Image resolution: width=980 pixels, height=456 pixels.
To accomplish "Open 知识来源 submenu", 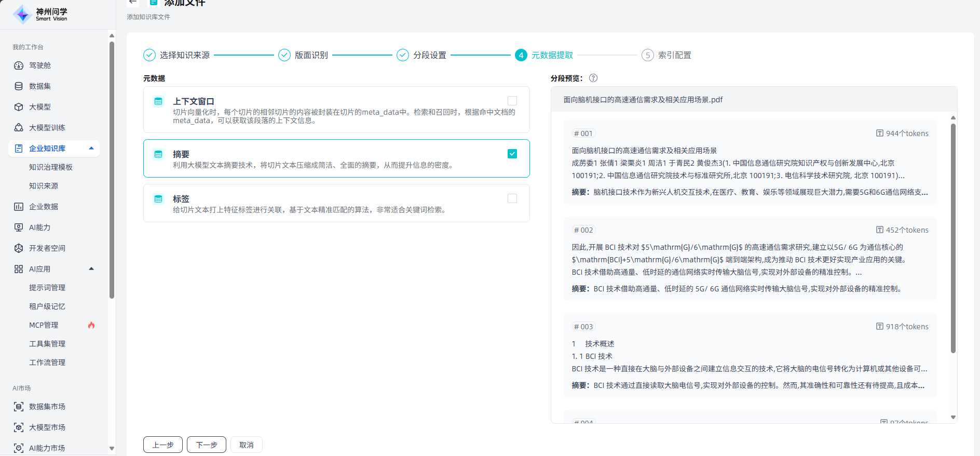I will point(44,186).
